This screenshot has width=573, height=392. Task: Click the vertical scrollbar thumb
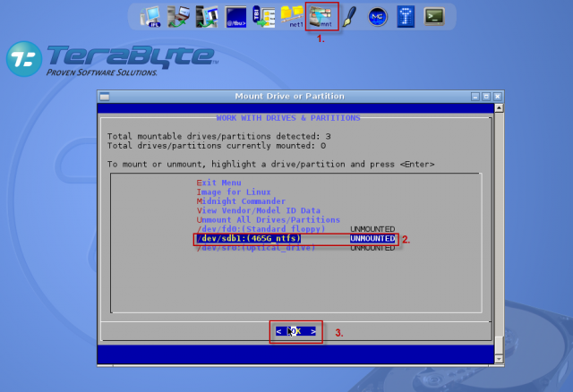click(499, 345)
